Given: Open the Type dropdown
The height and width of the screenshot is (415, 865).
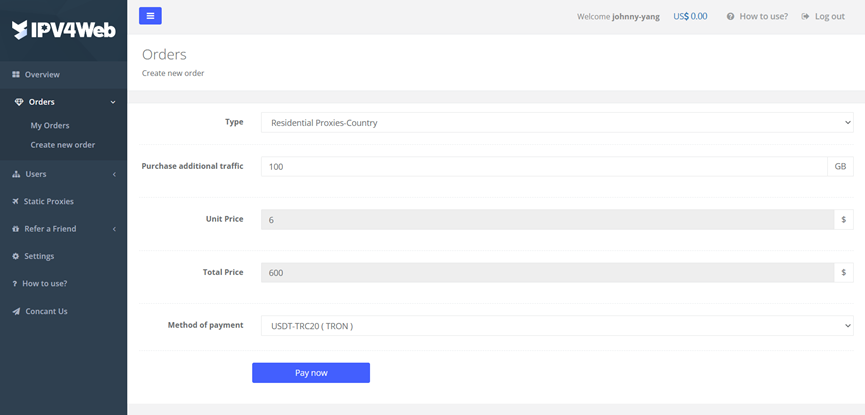Looking at the screenshot, I should pyautogui.click(x=557, y=123).
